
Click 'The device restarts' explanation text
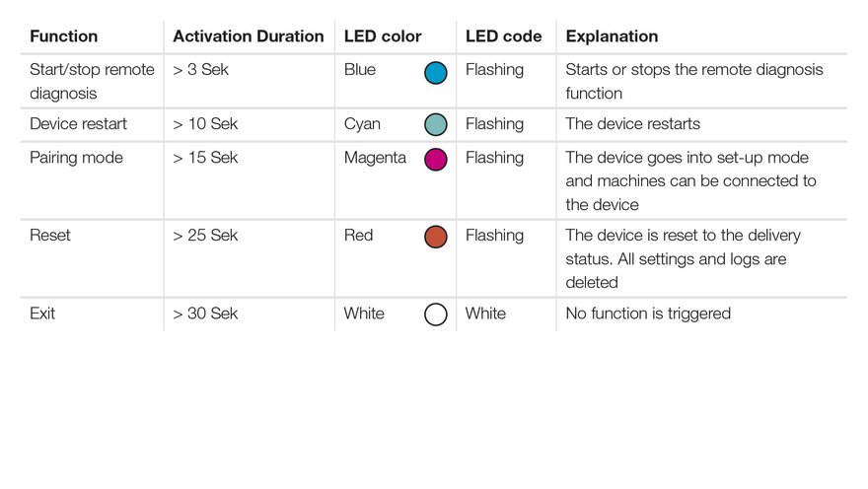coord(632,124)
